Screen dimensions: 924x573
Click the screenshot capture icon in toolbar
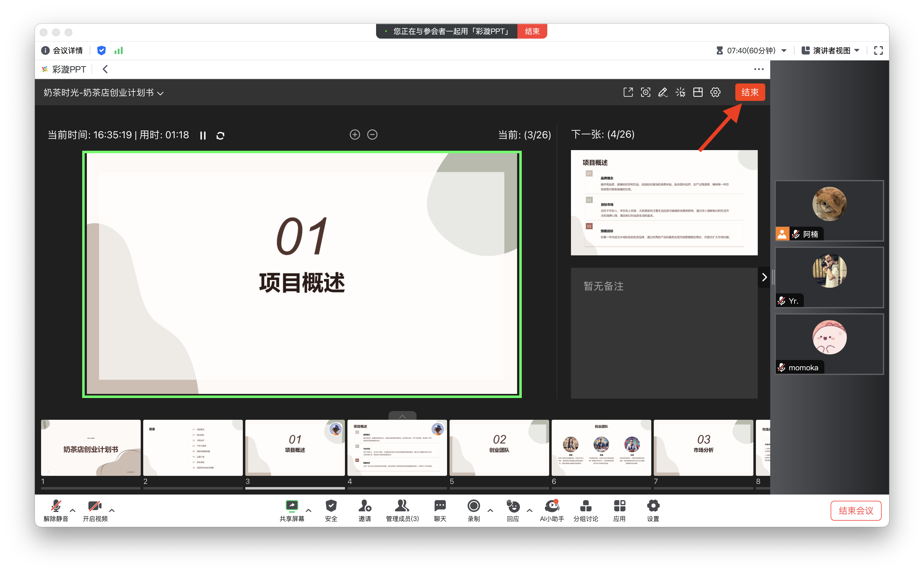pos(645,92)
